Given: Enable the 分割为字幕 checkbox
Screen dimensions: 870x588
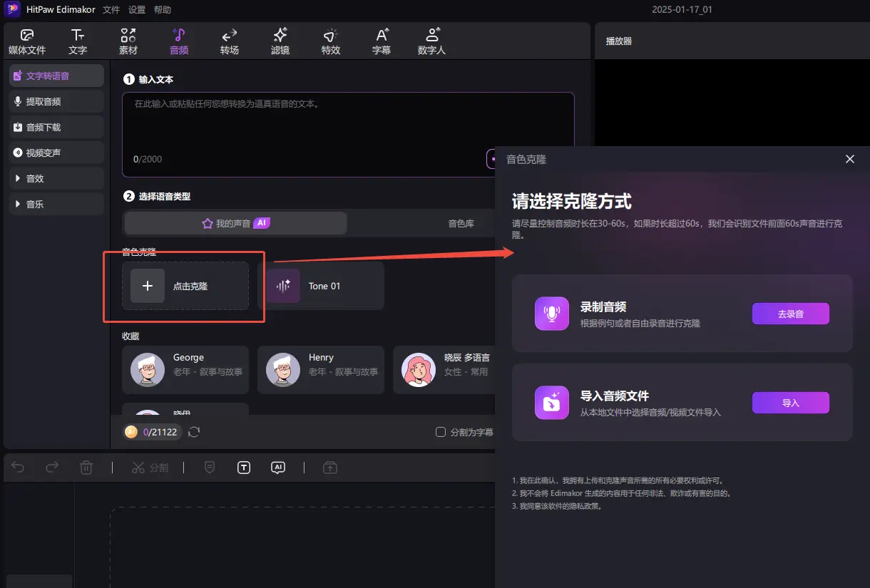Looking at the screenshot, I should click(440, 432).
